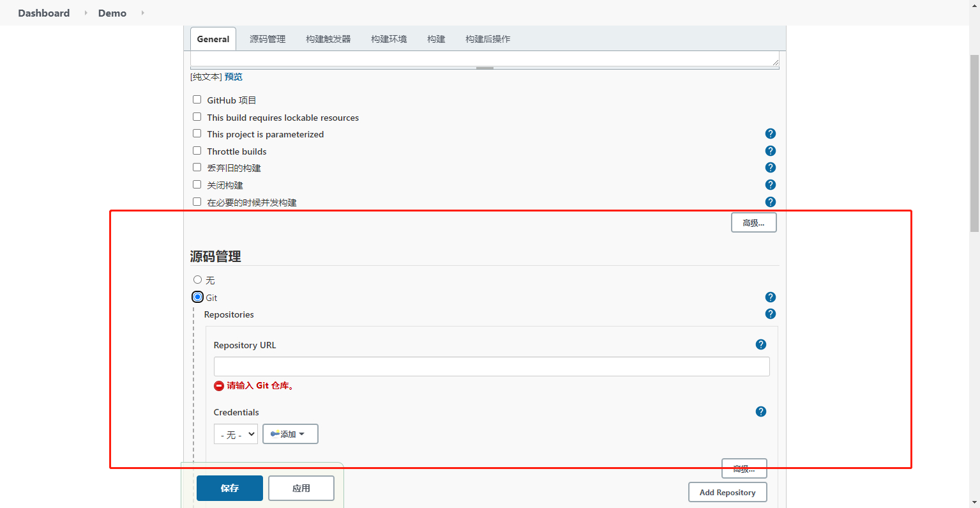This screenshot has width=980, height=508.
Task: Open the 构建后操作 tab
Action: pyautogui.click(x=488, y=39)
